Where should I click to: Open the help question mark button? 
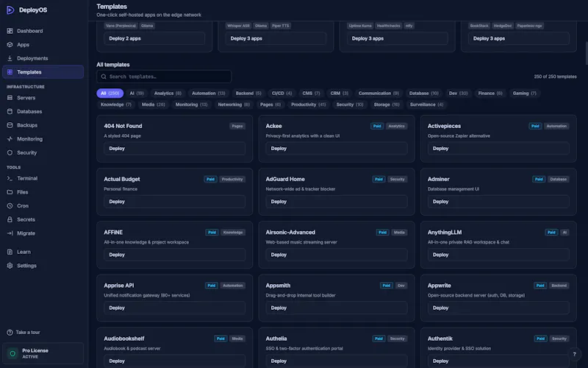(x=574, y=354)
